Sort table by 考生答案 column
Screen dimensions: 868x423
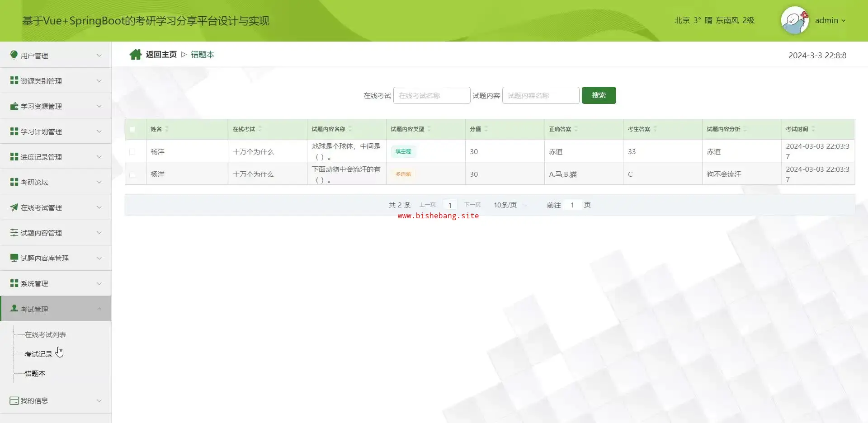click(655, 129)
